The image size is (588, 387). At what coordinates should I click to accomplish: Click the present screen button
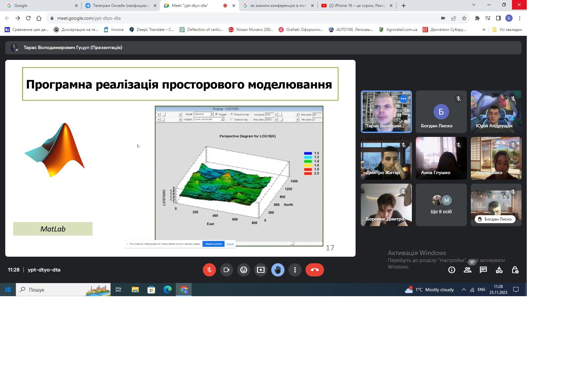coord(261,270)
